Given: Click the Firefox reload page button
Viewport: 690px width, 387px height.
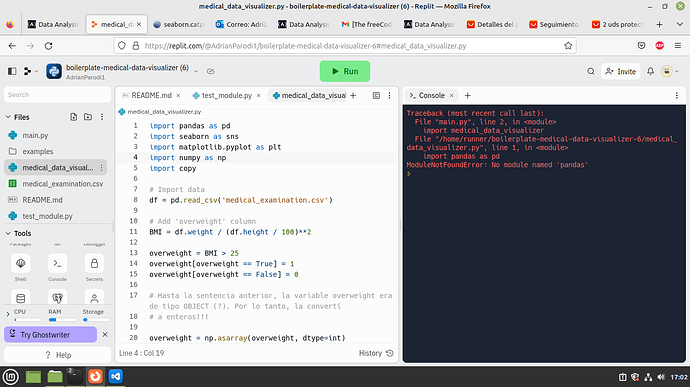Looking at the screenshot, I should [48, 46].
